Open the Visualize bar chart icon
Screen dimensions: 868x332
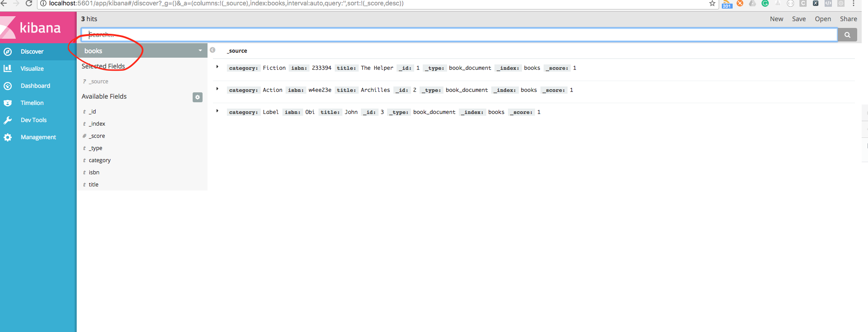(x=8, y=68)
